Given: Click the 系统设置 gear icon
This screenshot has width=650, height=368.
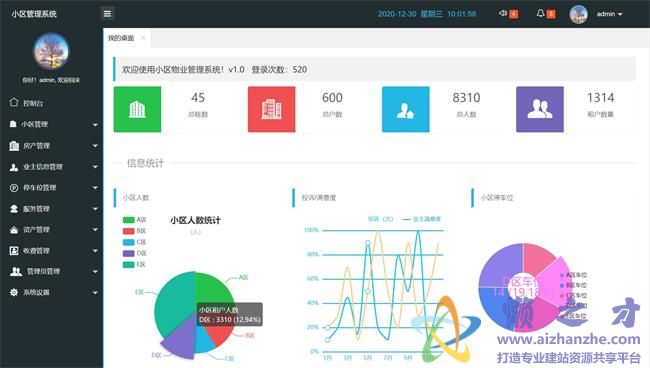Looking at the screenshot, I should click(14, 292).
